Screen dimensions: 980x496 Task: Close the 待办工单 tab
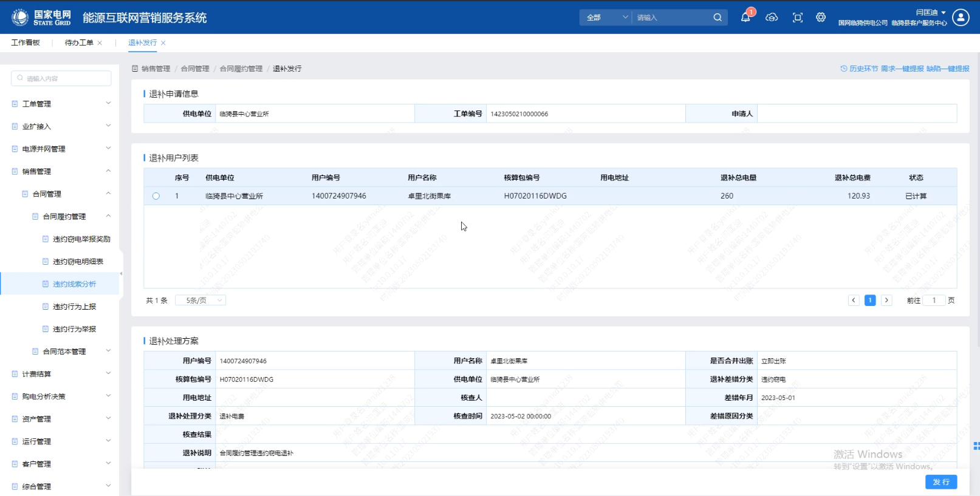point(100,43)
